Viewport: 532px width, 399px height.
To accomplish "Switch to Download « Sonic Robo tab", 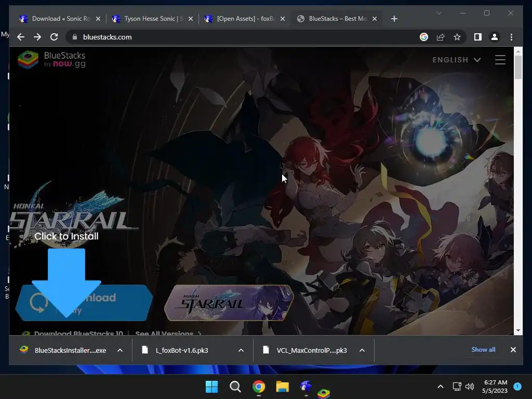I will [60, 19].
